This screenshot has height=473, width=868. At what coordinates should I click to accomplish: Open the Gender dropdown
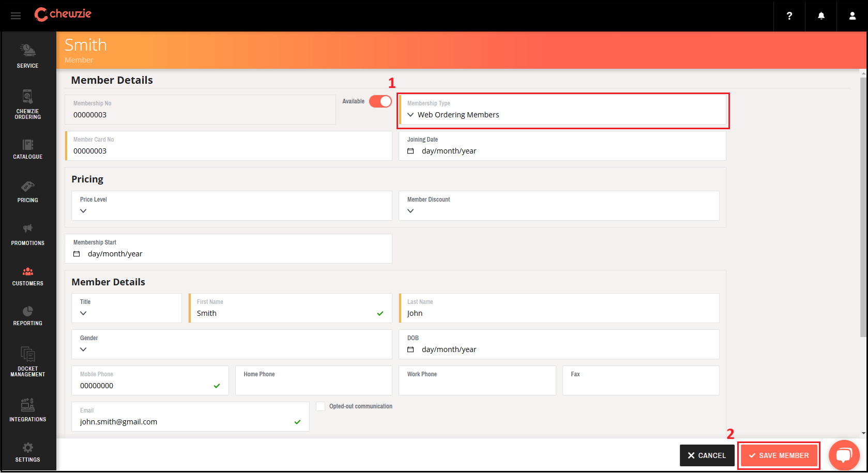pyautogui.click(x=232, y=344)
